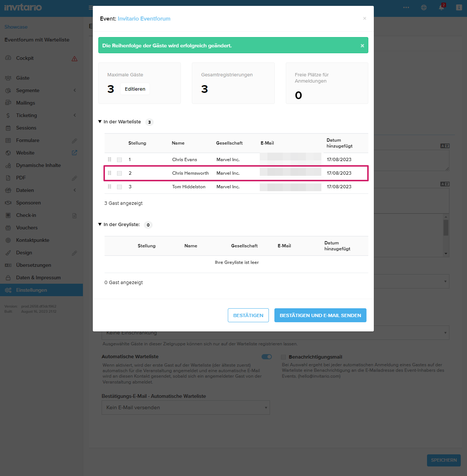The image size is (467, 476).
Task: Click Bestätigen und E-Mail senden
Action: (320, 315)
